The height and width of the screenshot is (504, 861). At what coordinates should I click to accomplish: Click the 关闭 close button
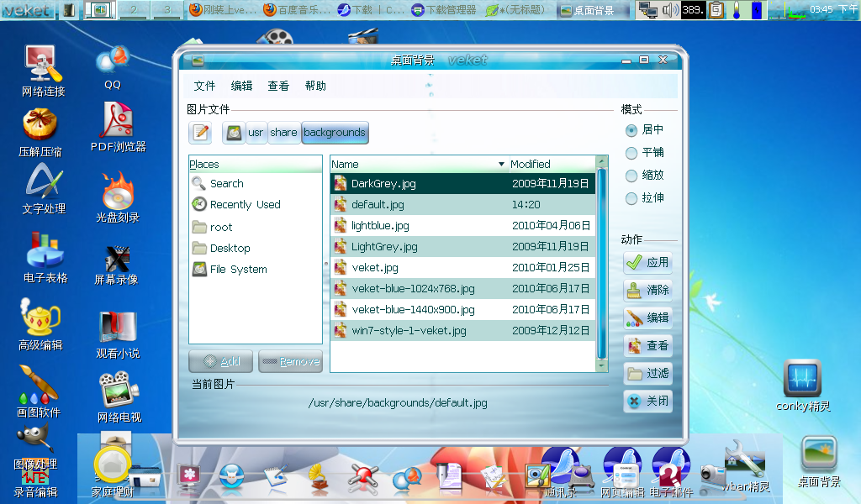point(648,401)
